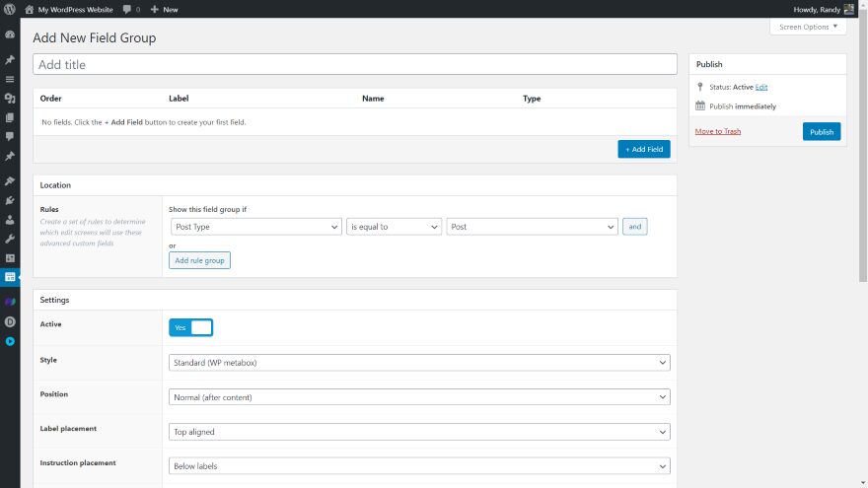The image size is (868, 488).
Task: Click the Move to Trash link
Action: point(717,131)
